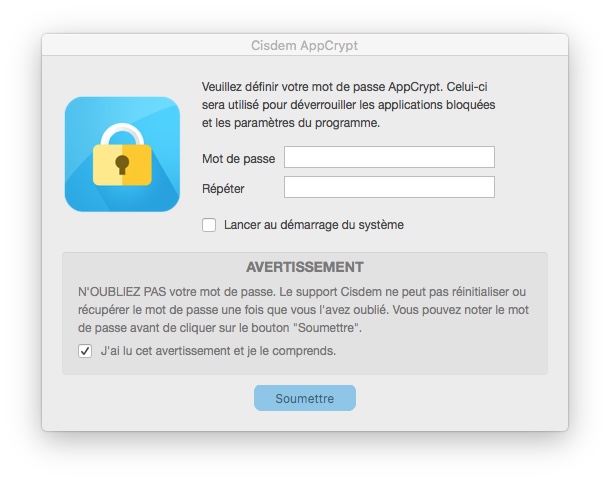Image resolution: width=610 pixels, height=481 pixels.
Task: Enable the Lancer au démarrage checkbox
Action: (x=209, y=225)
